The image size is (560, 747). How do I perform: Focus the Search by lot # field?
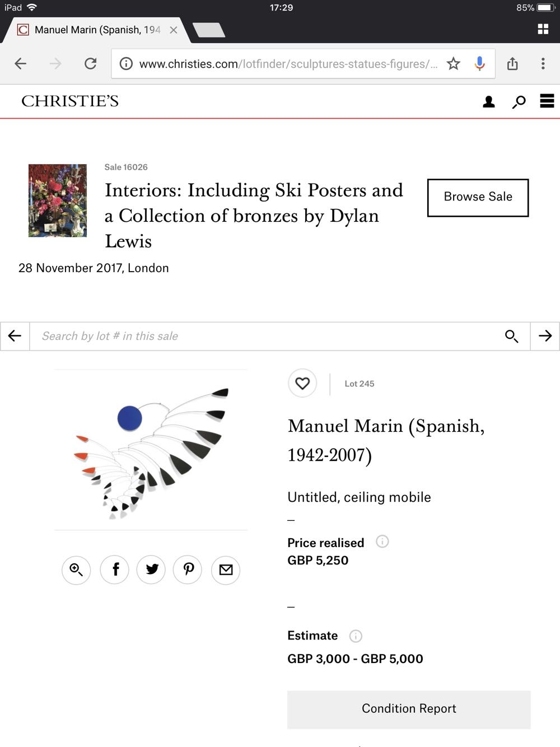pyautogui.click(x=267, y=336)
